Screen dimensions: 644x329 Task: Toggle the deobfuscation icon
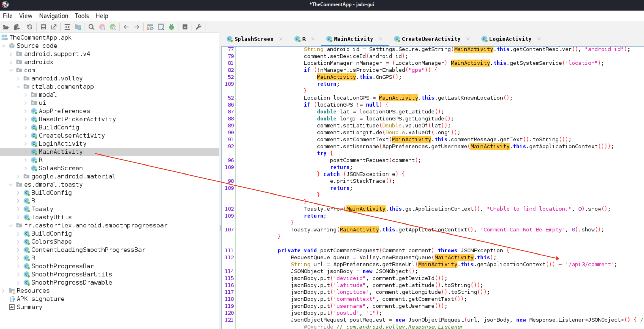coord(150,27)
